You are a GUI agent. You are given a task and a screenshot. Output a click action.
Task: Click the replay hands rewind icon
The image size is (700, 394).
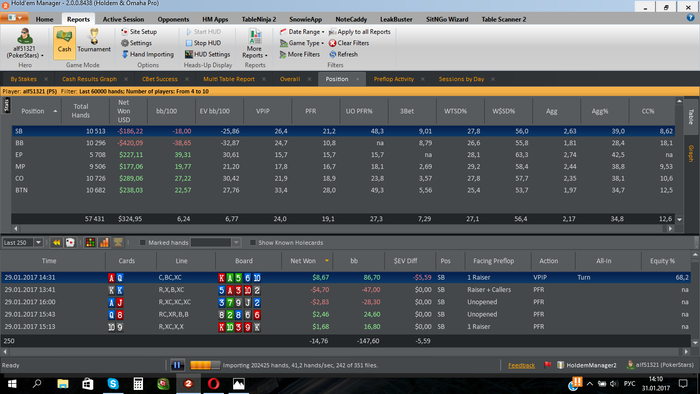57,242
